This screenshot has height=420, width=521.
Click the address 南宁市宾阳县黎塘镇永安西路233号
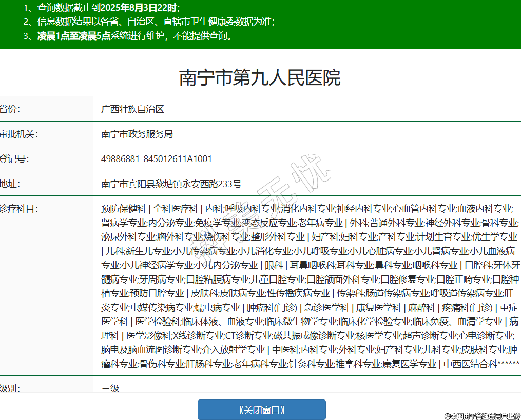point(171,184)
